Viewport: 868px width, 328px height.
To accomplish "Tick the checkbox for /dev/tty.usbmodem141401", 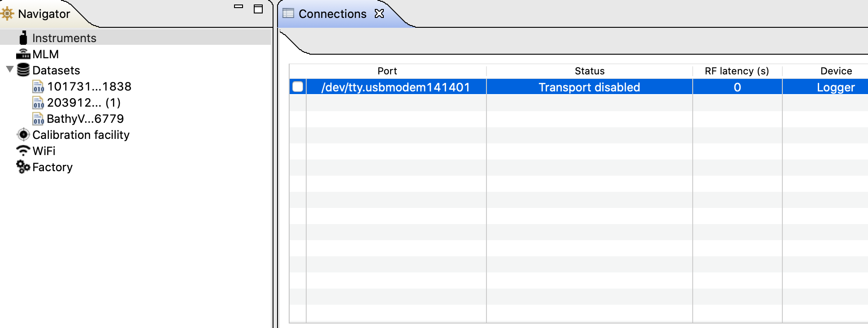I will coord(298,87).
